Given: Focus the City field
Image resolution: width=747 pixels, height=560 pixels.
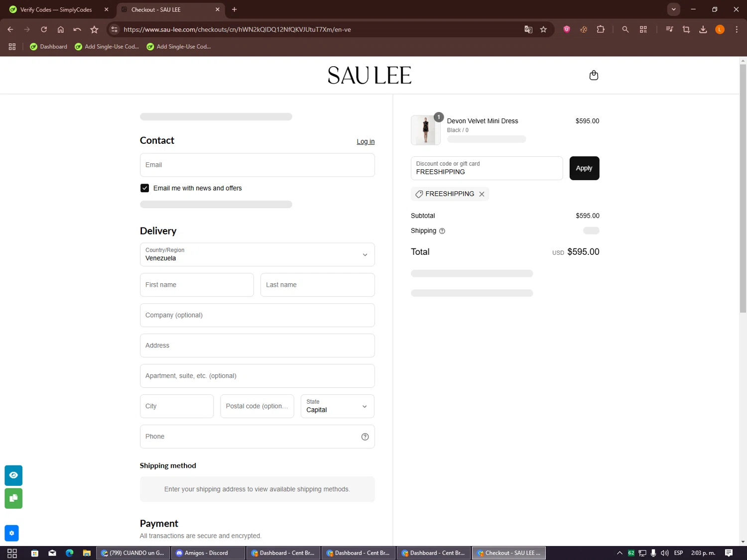Looking at the screenshot, I should point(177,406).
